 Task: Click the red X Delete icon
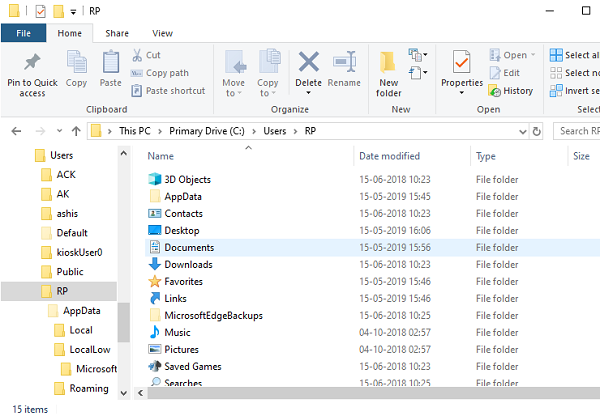coord(308,62)
